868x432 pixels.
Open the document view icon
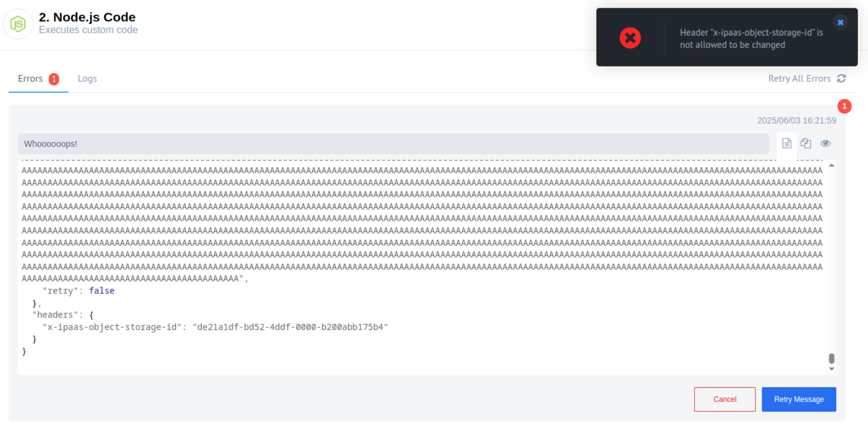point(786,143)
